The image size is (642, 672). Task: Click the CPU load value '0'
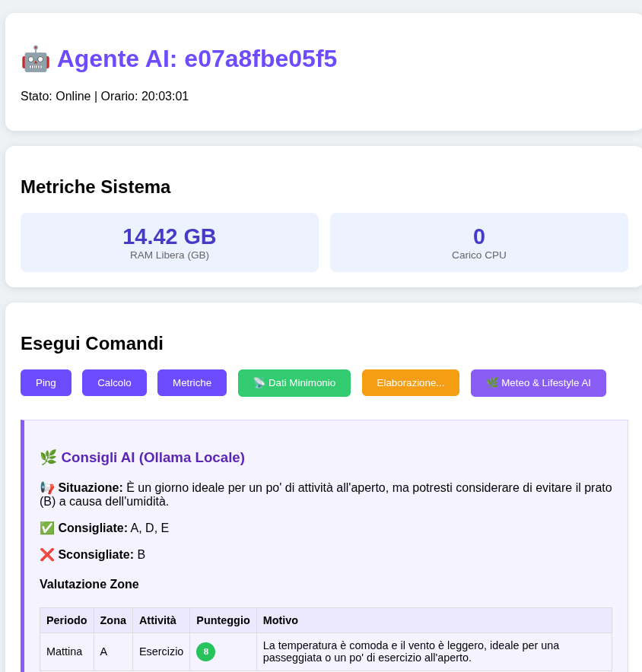479,236
